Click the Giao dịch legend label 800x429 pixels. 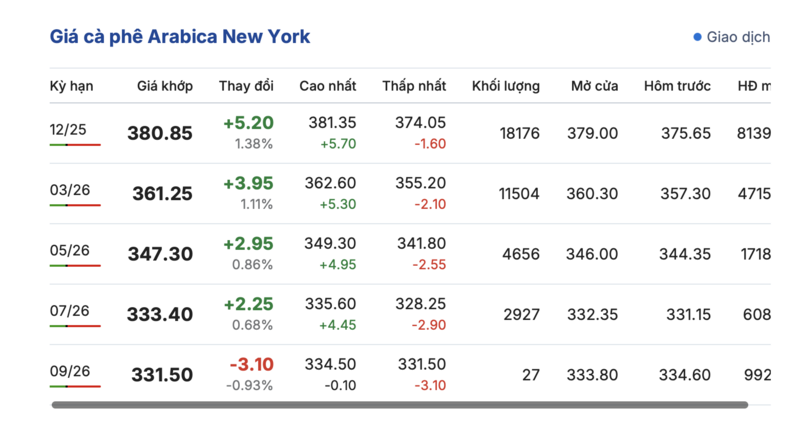click(x=738, y=37)
